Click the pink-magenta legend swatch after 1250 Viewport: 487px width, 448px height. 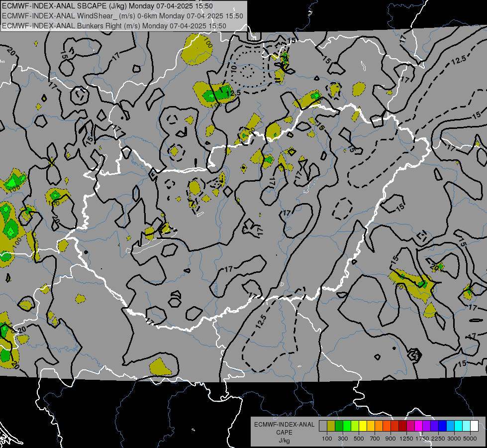[x=410, y=426]
